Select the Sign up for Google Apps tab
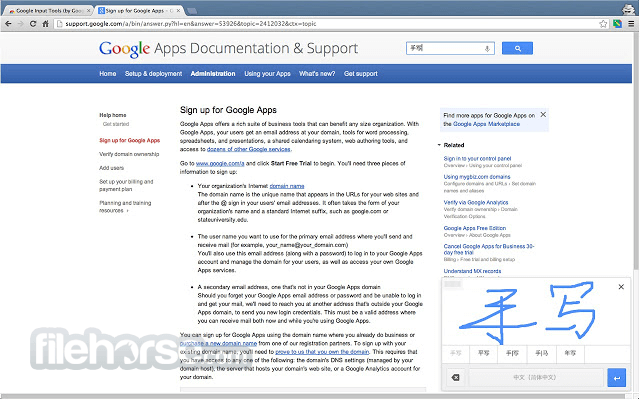The width and height of the screenshot is (640, 400). click(x=138, y=11)
